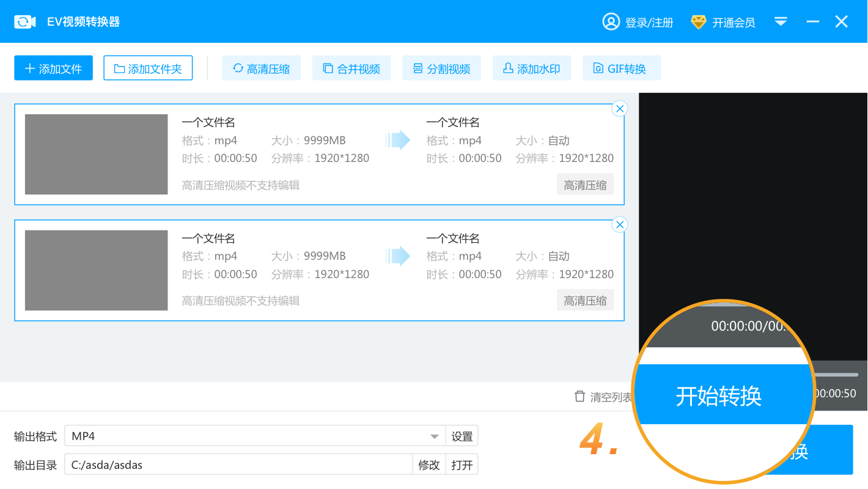Select the first video thumbnail
Screen dimensions: 868x489
[96, 154]
